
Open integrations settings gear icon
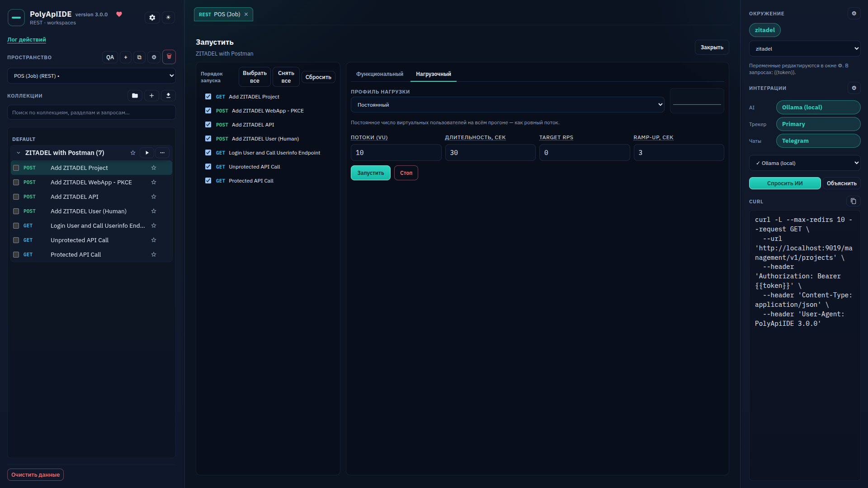[x=854, y=88]
